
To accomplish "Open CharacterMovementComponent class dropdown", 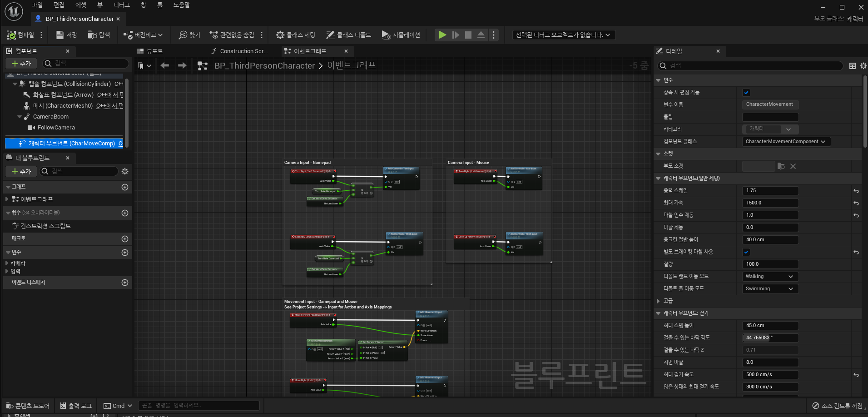I will (x=786, y=142).
